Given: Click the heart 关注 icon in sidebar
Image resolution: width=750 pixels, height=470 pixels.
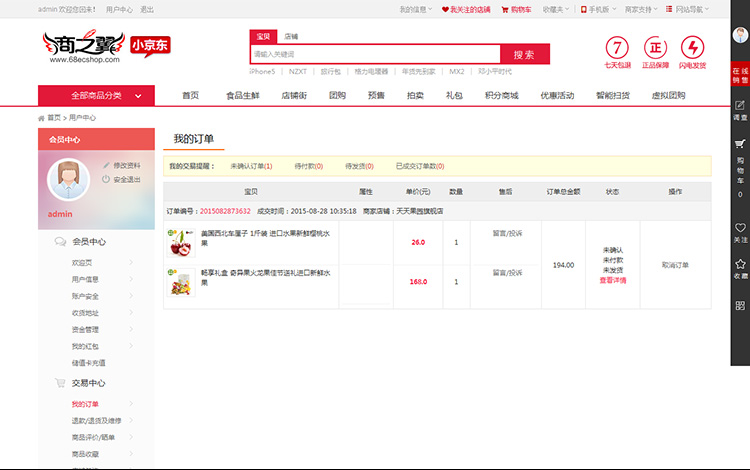Looking at the screenshot, I should coord(740,232).
